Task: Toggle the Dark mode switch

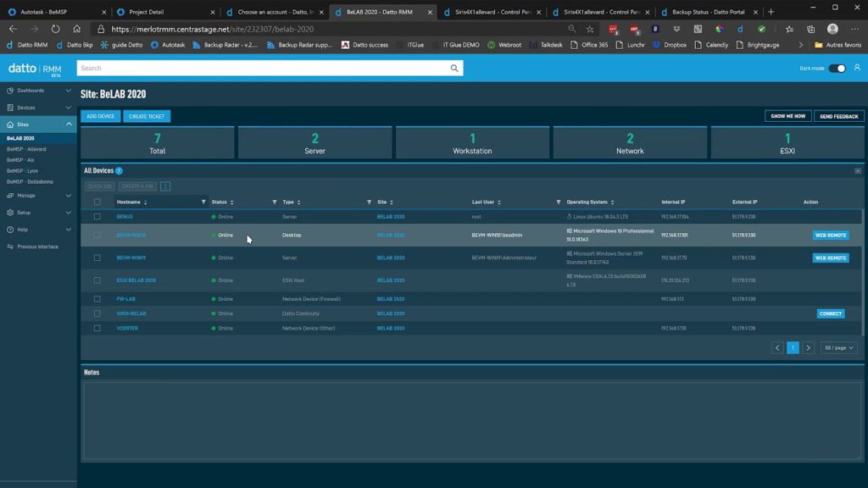Action: (x=837, y=69)
